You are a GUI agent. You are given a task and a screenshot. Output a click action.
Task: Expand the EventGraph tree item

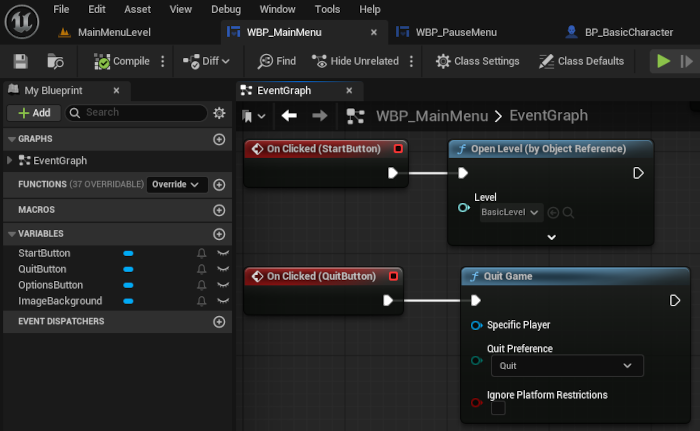[x=10, y=161]
